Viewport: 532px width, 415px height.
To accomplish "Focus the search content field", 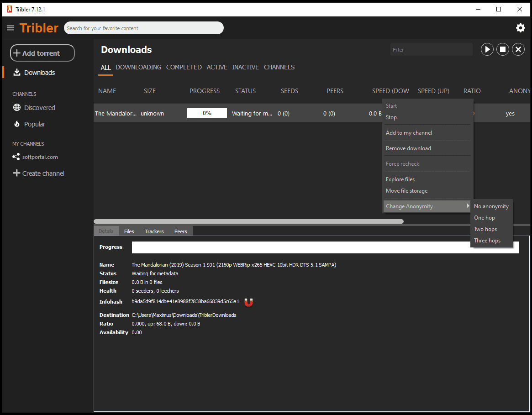I will pyautogui.click(x=144, y=28).
